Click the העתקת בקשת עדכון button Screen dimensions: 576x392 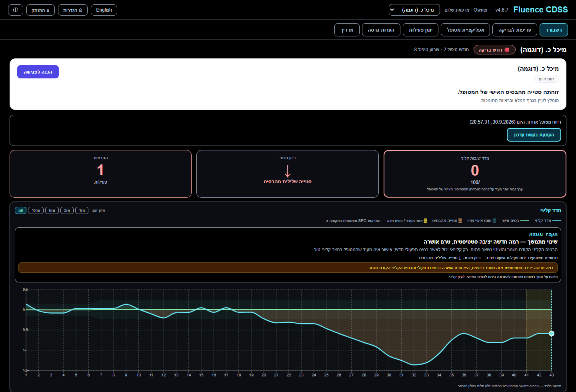(x=534, y=135)
